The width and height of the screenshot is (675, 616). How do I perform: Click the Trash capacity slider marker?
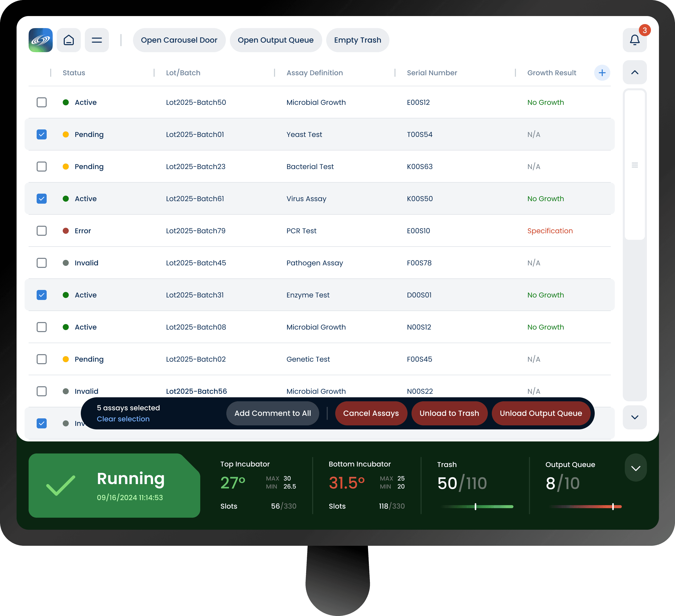click(476, 507)
